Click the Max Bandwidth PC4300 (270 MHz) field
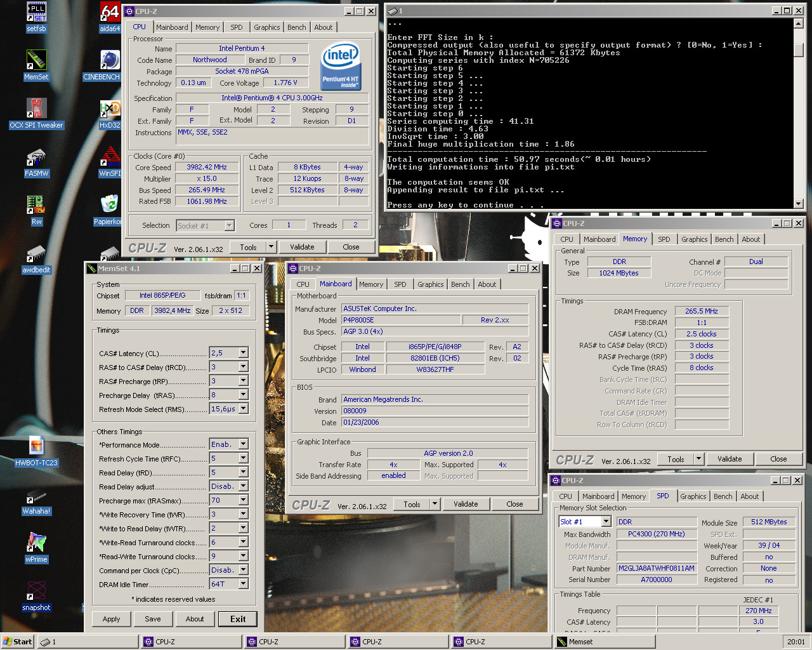 pyautogui.click(x=656, y=534)
